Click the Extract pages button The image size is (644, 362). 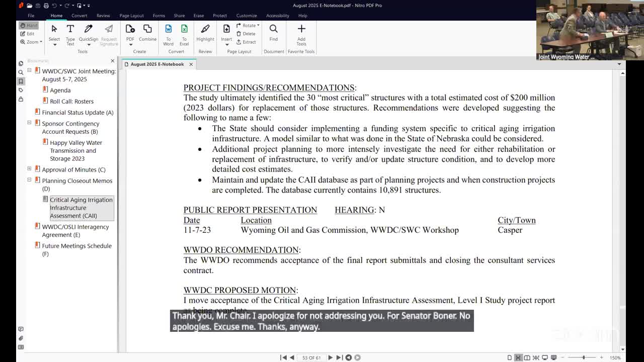pyautogui.click(x=246, y=42)
